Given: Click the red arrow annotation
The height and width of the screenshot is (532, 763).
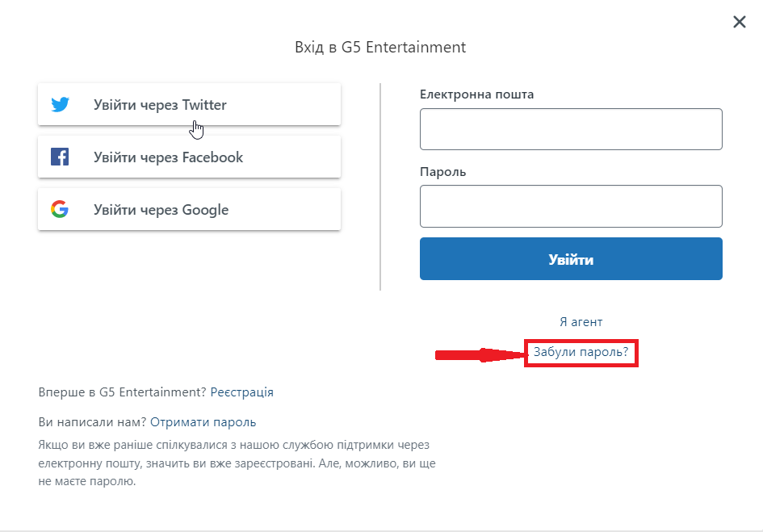Looking at the screenshot, I should [480, 355].
